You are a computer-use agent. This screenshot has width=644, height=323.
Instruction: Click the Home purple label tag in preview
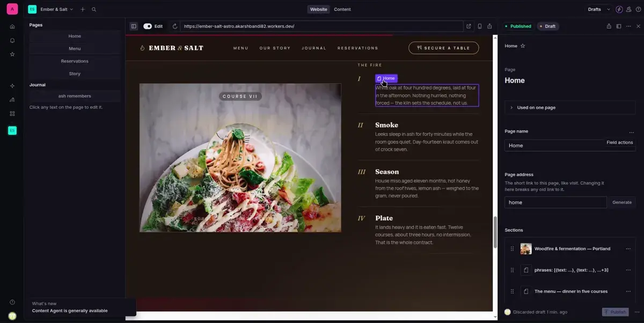point(386,78)
